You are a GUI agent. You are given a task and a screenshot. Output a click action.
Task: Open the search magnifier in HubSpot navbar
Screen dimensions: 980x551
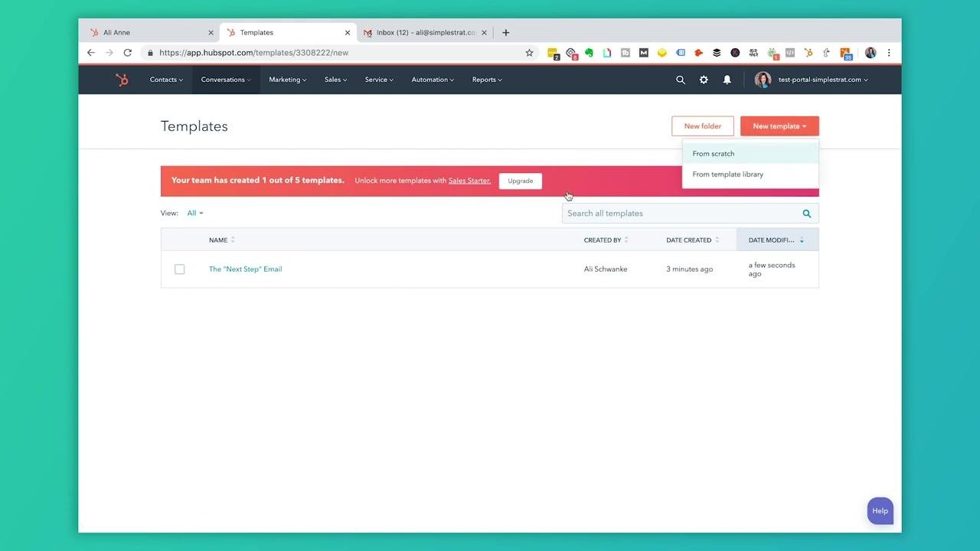pos(681,80)
